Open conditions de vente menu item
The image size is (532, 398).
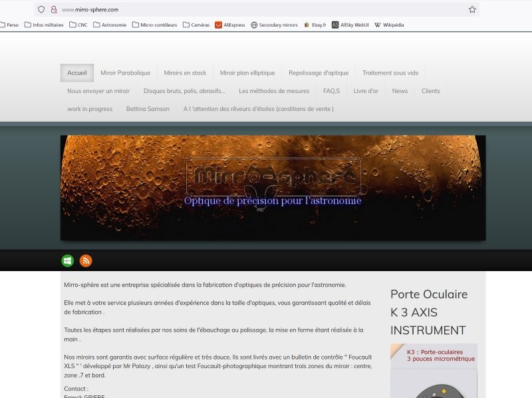click(259, 109)
